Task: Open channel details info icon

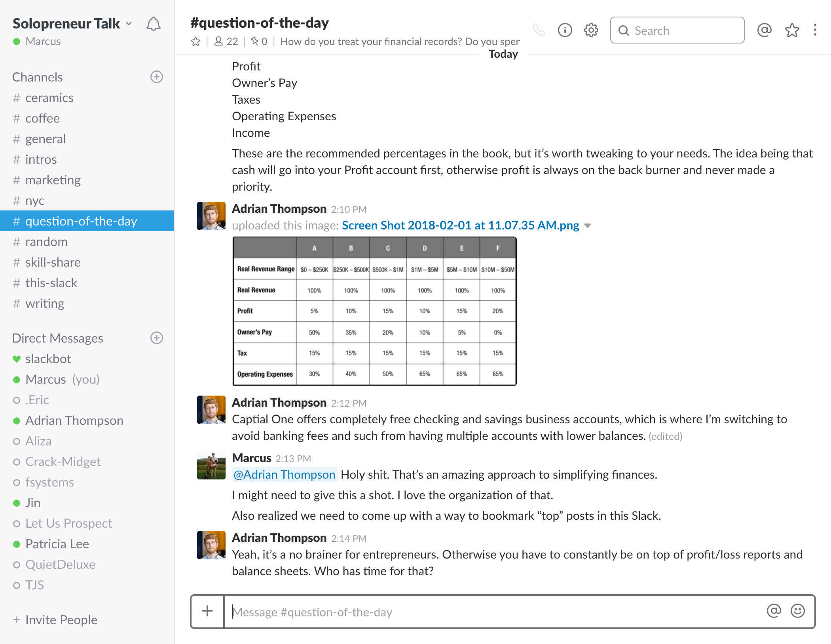Action: (565, 30)
